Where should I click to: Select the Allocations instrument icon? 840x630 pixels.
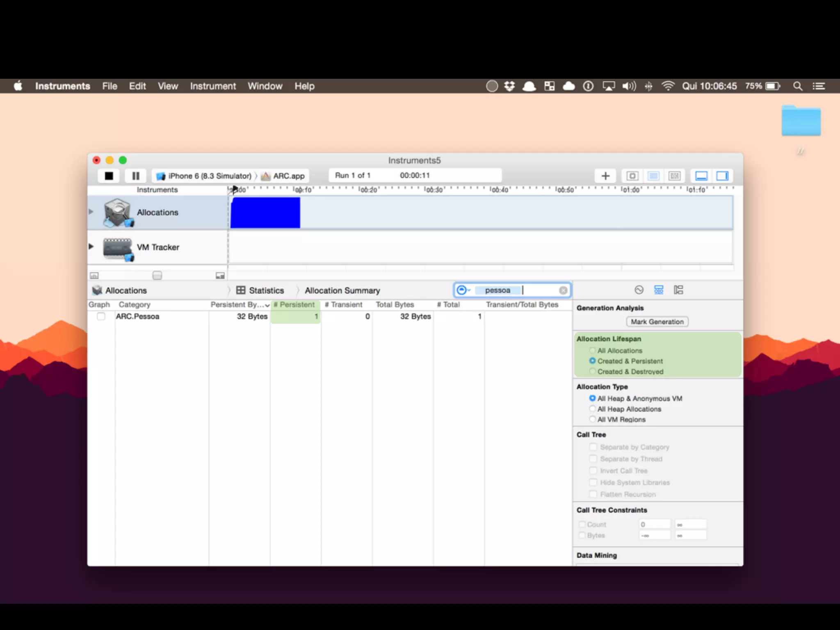coord(118,212)
